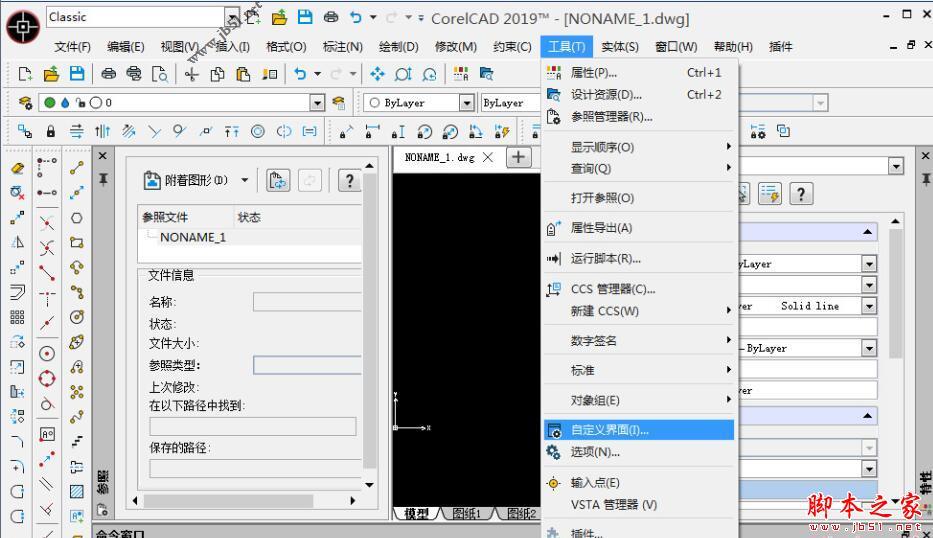The width and height of the screenshot is (933, 538).
Task: Open the undo history dropdown arrow
Action: (317, 74)
